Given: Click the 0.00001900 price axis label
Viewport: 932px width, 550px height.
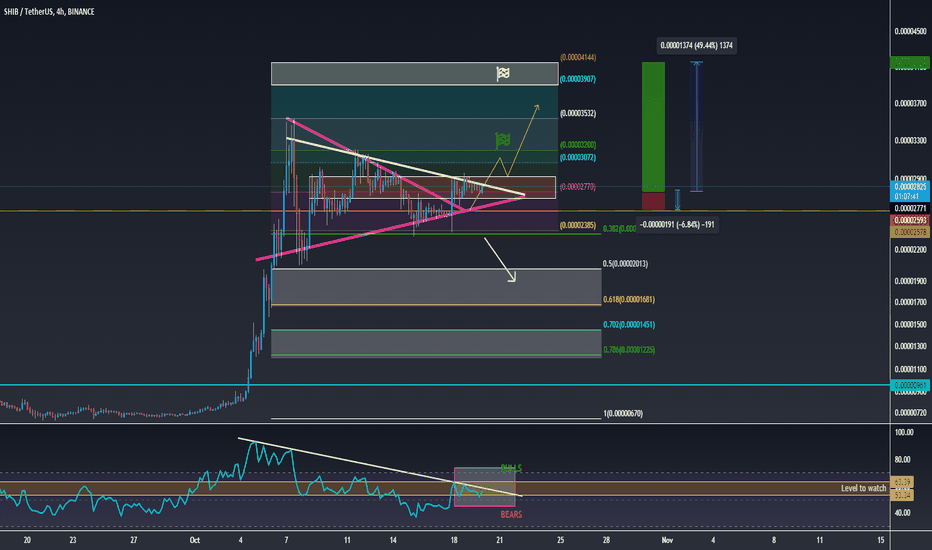Looking at the screenshot, I should coord(911,281).
